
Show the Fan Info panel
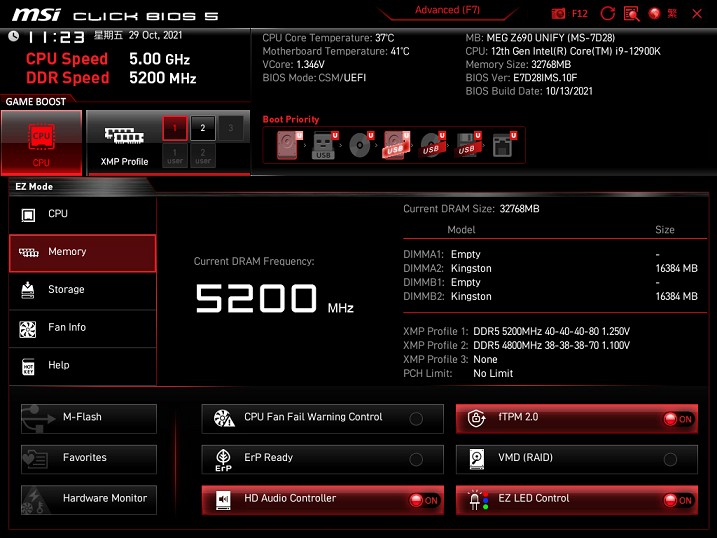pos(83,328)
